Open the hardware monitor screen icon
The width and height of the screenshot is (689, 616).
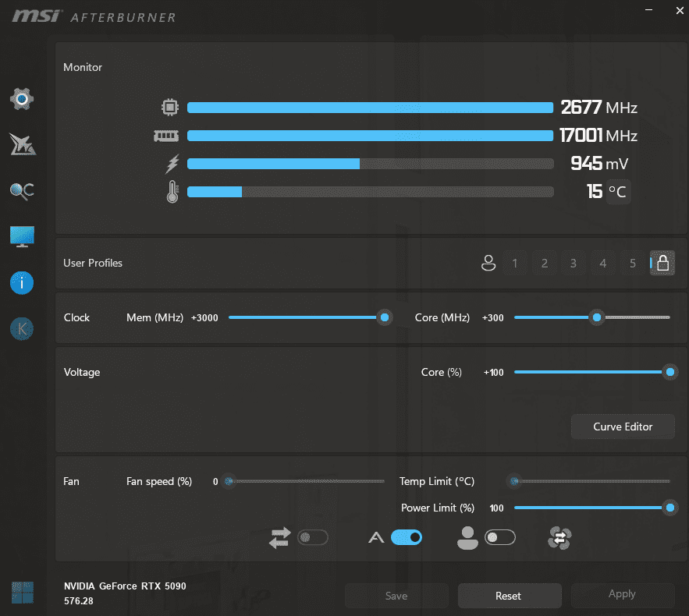[x=22, y=236]
